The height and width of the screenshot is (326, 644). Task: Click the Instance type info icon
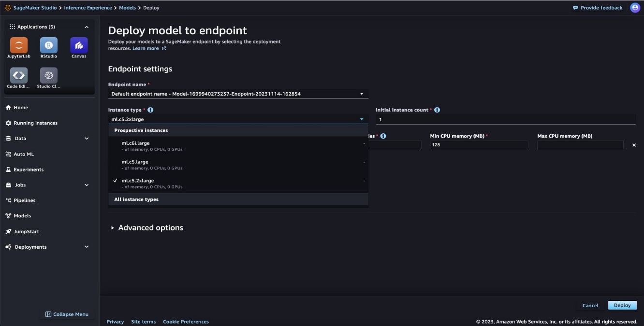point(150,110)
